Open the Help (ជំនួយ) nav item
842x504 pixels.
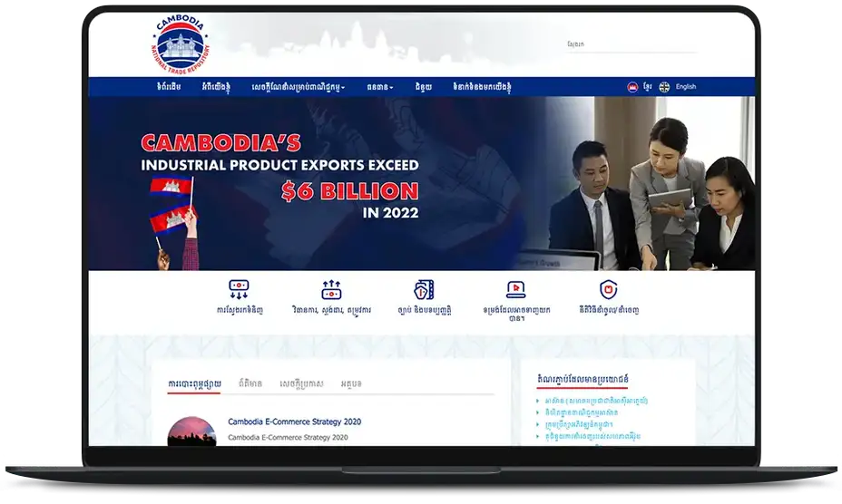[x=423, y=87]
